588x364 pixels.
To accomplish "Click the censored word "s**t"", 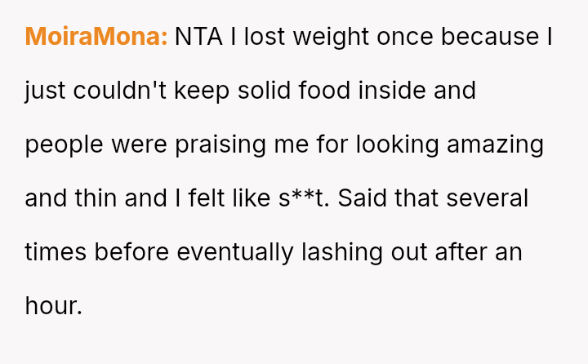I will coord(305,198).
